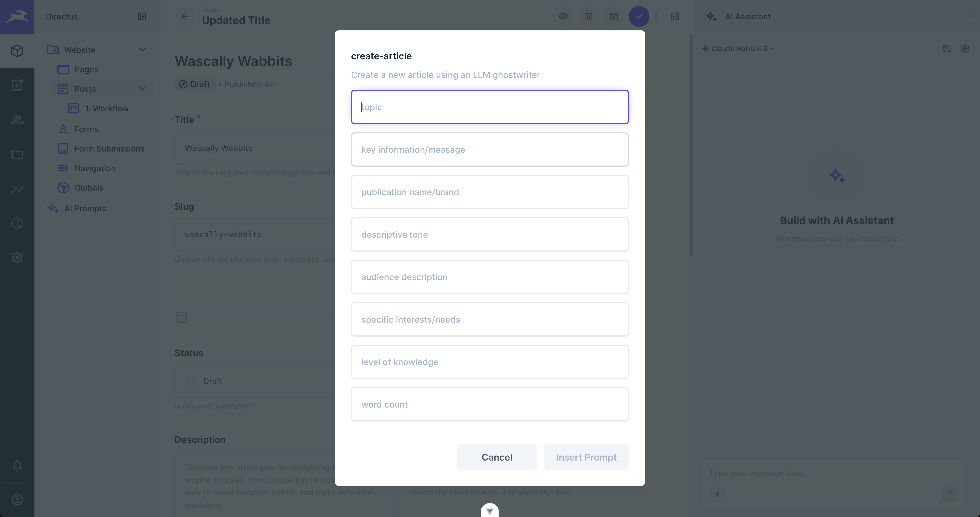
Task: Click inside the topic input field
Action: point(490,107)
